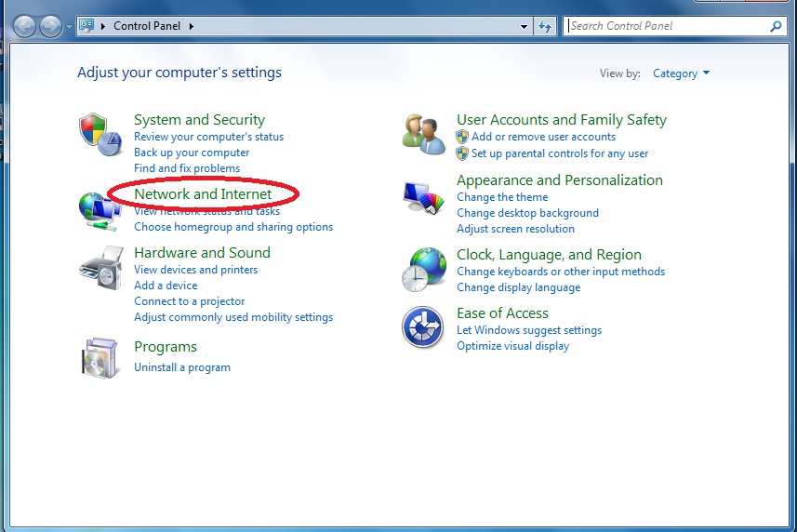Open the Appearance and Personalization monitor icon
The width and height of the screenshot is (797, 532).
coord(423,198)
